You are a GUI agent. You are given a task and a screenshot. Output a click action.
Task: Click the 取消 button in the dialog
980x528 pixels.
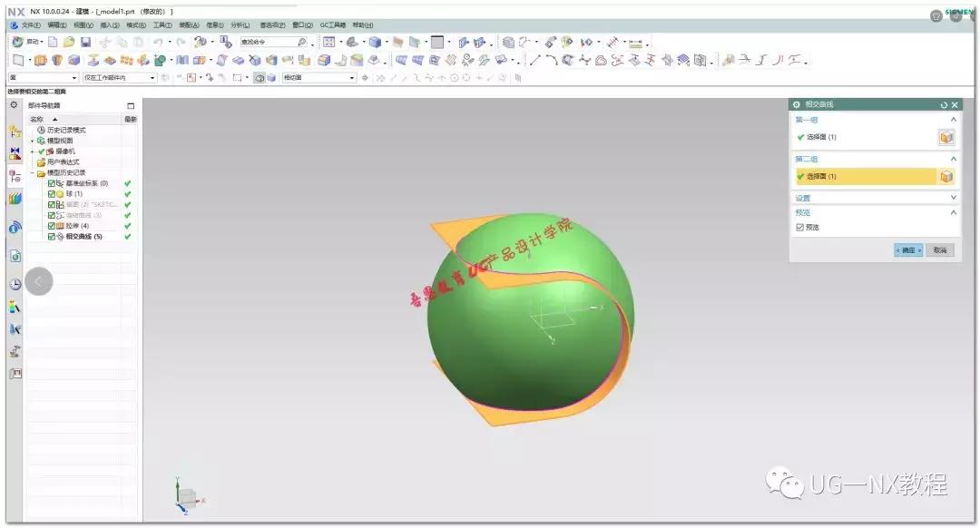point(939,249)
